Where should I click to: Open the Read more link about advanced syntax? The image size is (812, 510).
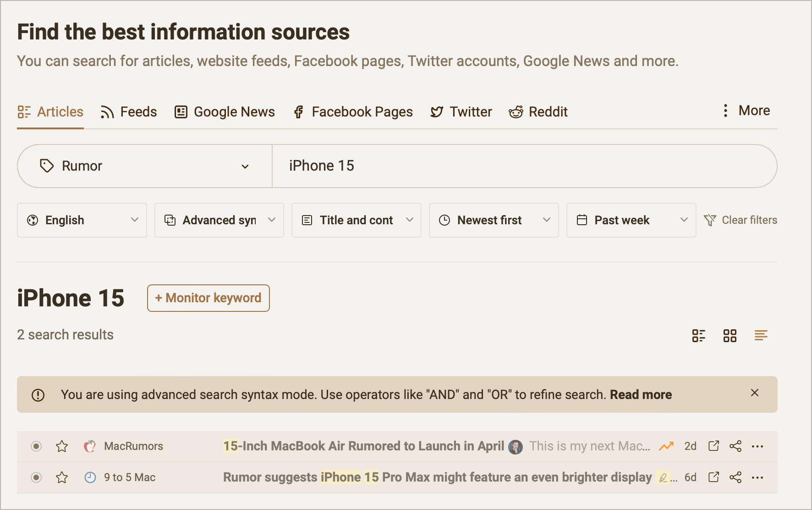(x=641, y=394)
